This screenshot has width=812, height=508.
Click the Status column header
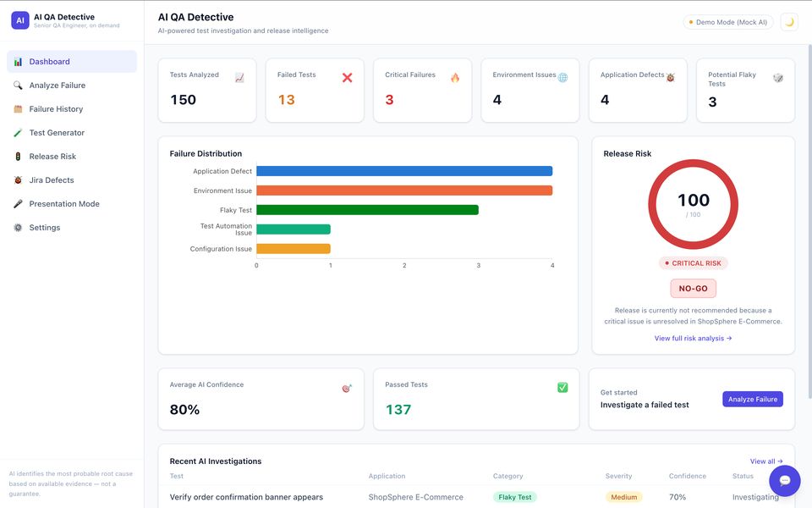click(x=743, y=476)
